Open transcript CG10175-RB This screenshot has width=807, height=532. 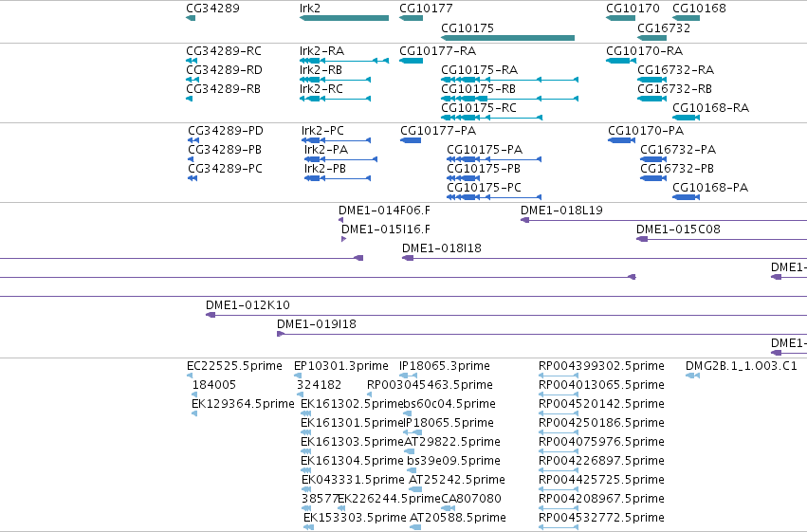pos(479,89)
